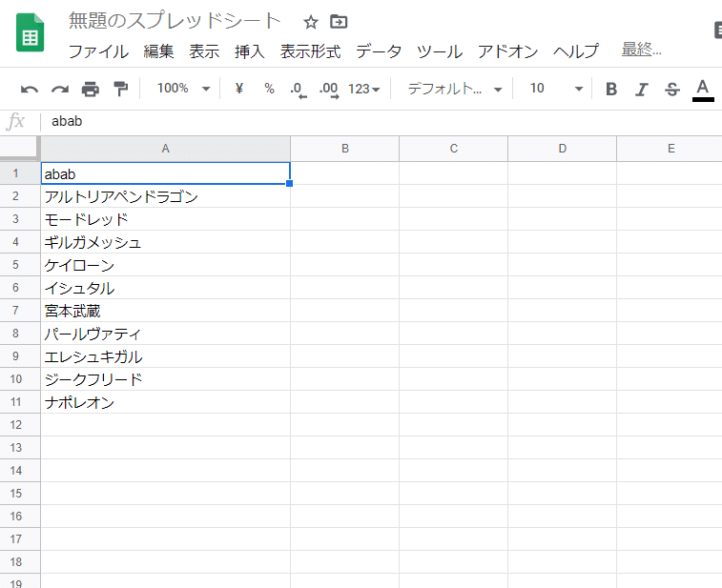Screen dimensions: 722x588
Task: Click the select-all corner box
Action: pos(19,148)
